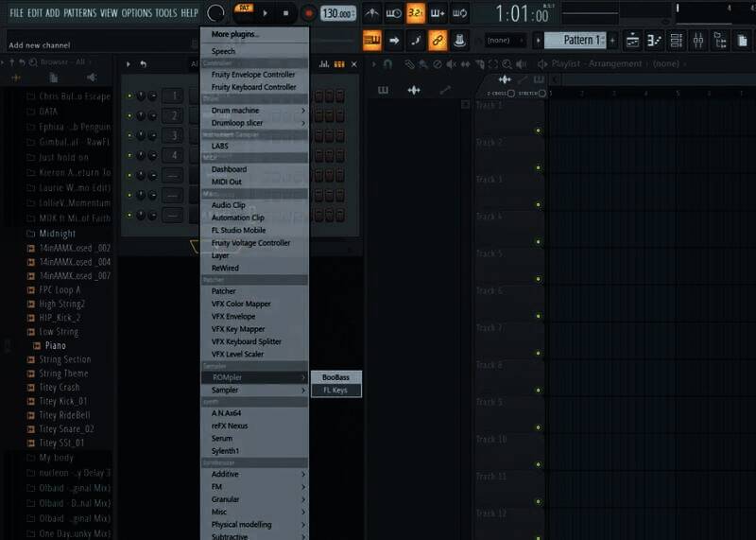The height and width of the screenshot is (540, 756).
Task: Choose Fruity Envelope Controller
Action: tap(254, 75)
